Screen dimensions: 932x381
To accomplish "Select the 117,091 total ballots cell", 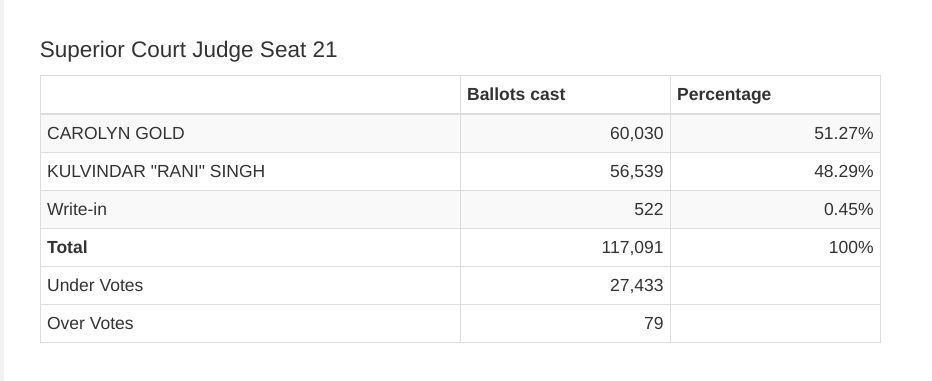I will tap(565, 247).
